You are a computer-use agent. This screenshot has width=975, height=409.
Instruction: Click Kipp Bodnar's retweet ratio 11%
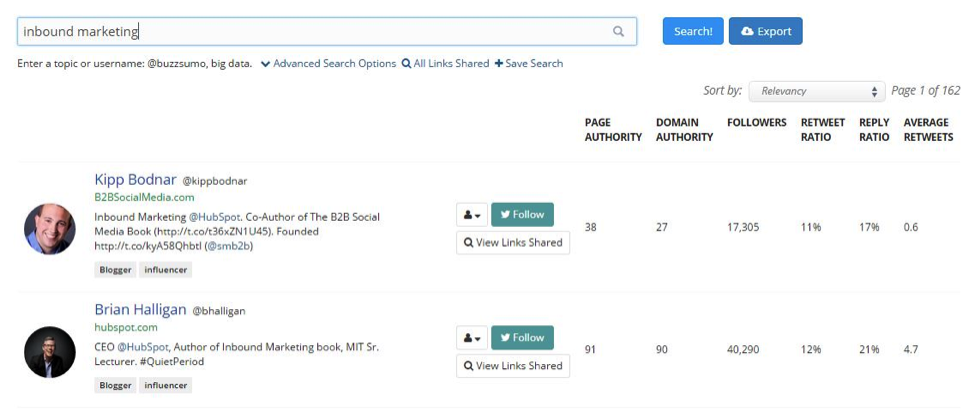pyautogui.click(x=811, y=227)
